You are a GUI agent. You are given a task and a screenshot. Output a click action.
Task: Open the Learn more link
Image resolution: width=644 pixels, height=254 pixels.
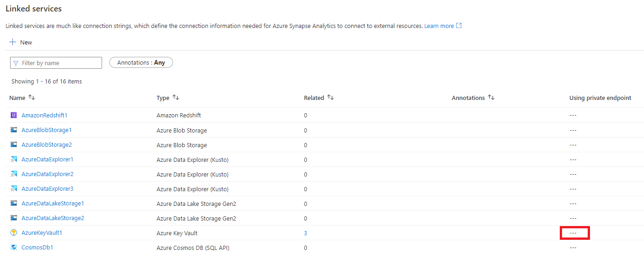(x=438, y=26)
